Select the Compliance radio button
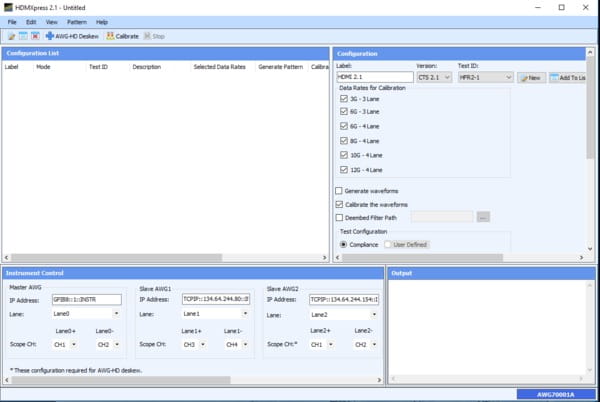 pyautogui.click(x=344, y=244)
